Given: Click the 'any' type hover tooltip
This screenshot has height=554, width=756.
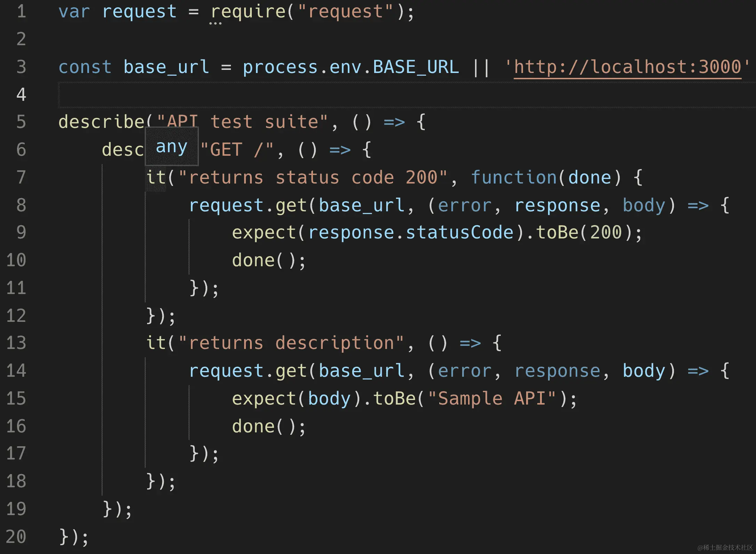Looking at the screenshot, I should pyautogui.click(x=171, y=146).
